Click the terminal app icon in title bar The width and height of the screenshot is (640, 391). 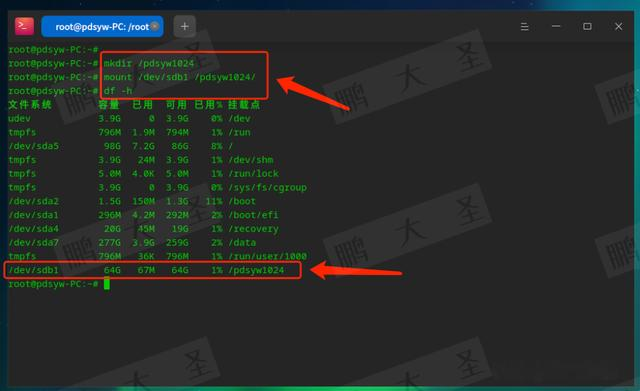coord(24,27)
